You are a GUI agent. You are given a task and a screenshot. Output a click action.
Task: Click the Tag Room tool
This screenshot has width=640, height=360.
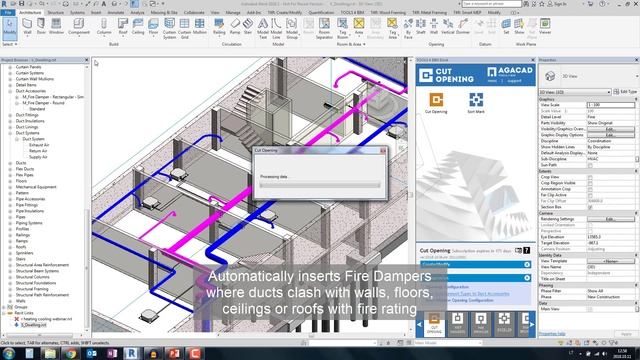pos(342,29)
